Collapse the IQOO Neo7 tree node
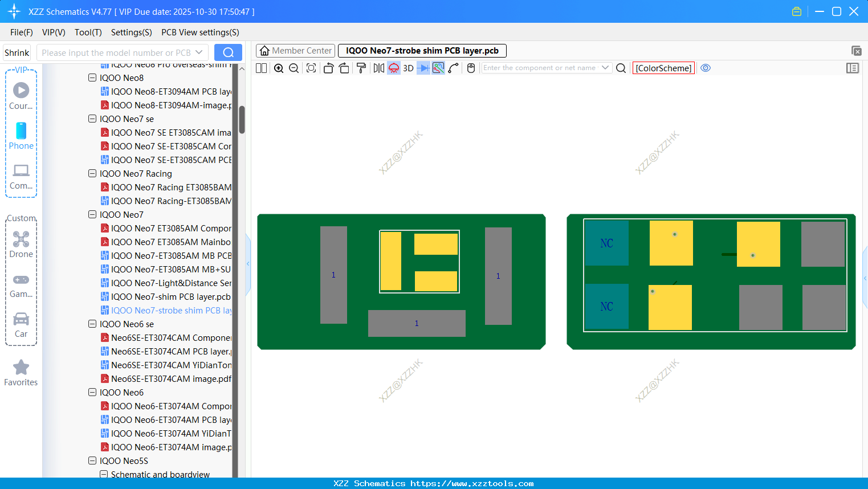 (92, 214)
